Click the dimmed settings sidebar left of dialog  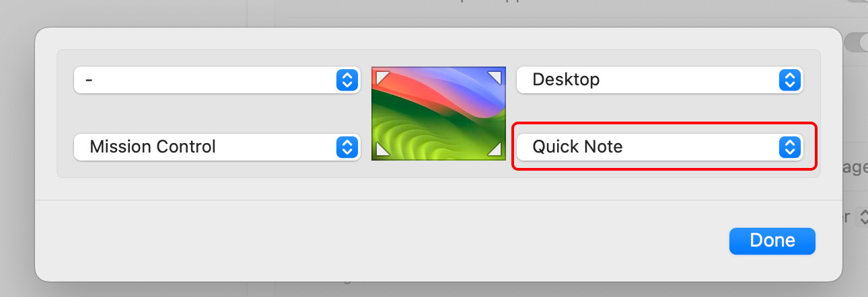click(x=17, y=148)
